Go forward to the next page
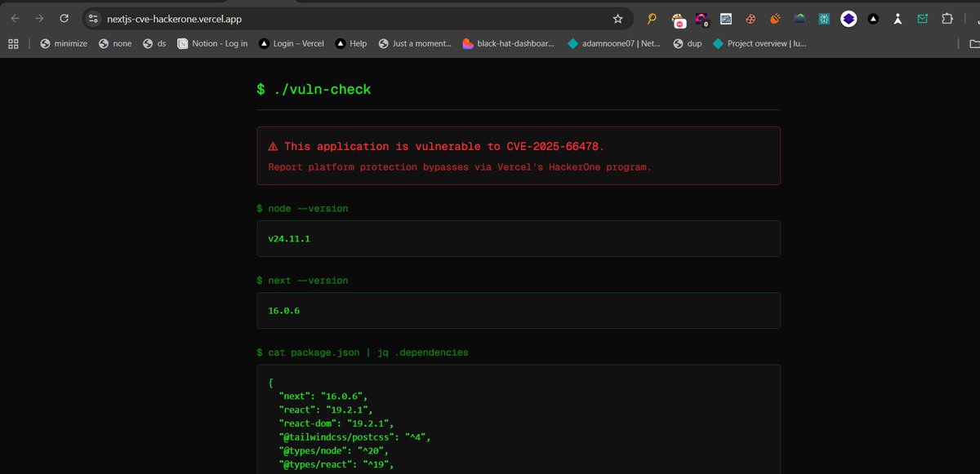Viewport: 980px width, 474px height. point(39,18)
